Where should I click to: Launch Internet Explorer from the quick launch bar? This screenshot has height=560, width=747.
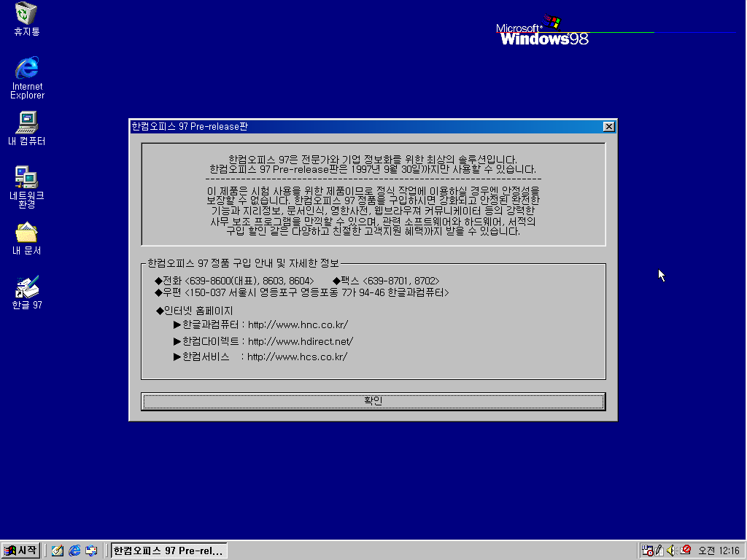tap(74, 551)
